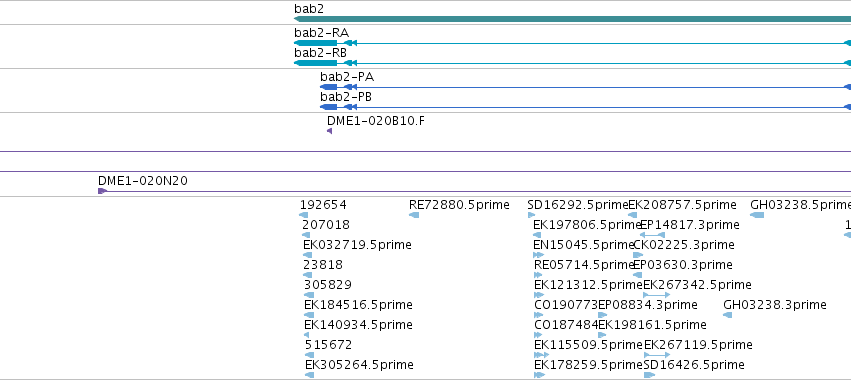
Task: Click the EK305264.5prime feature glyph
Action: (309, 375)
